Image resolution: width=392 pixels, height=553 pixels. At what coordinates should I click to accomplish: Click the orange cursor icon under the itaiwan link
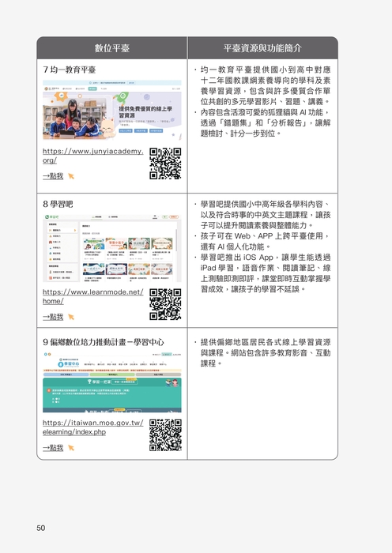tap(71, 448)
